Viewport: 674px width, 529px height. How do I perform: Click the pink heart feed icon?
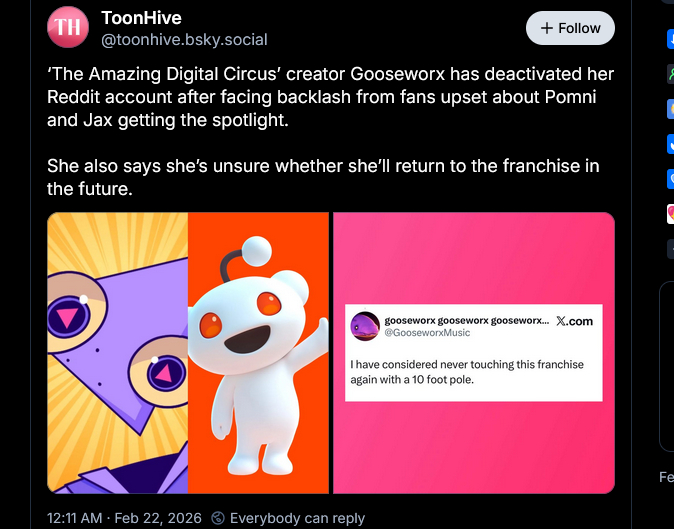pyautogui.click(x=670, y=212)
